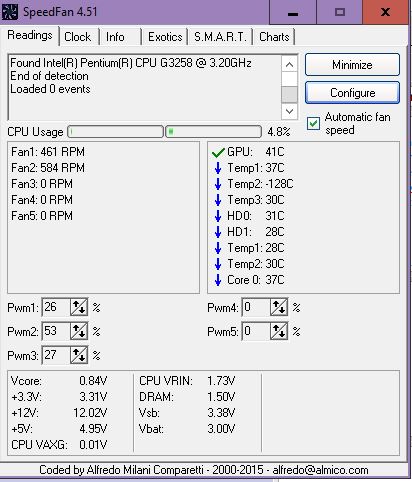The image size is (412, 482).
Task: Click the Vbat 3.00V reading
Action: coord(187,429)
